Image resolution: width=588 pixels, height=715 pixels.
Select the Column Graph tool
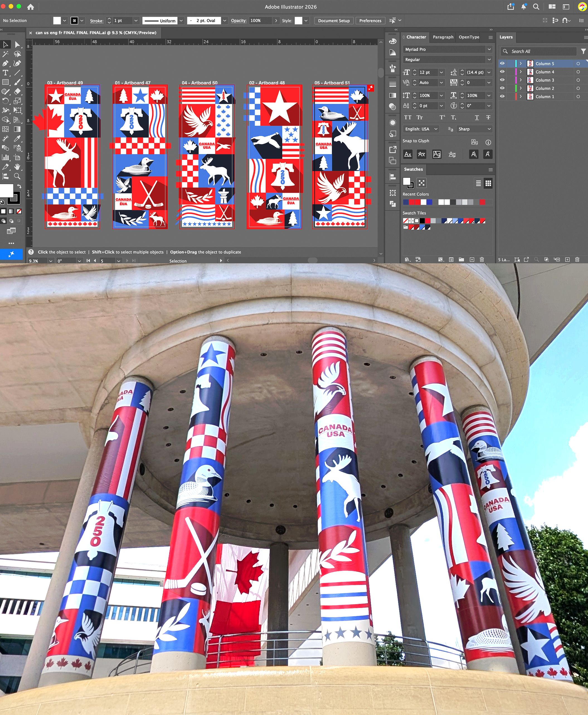click(x=5, y=157)
